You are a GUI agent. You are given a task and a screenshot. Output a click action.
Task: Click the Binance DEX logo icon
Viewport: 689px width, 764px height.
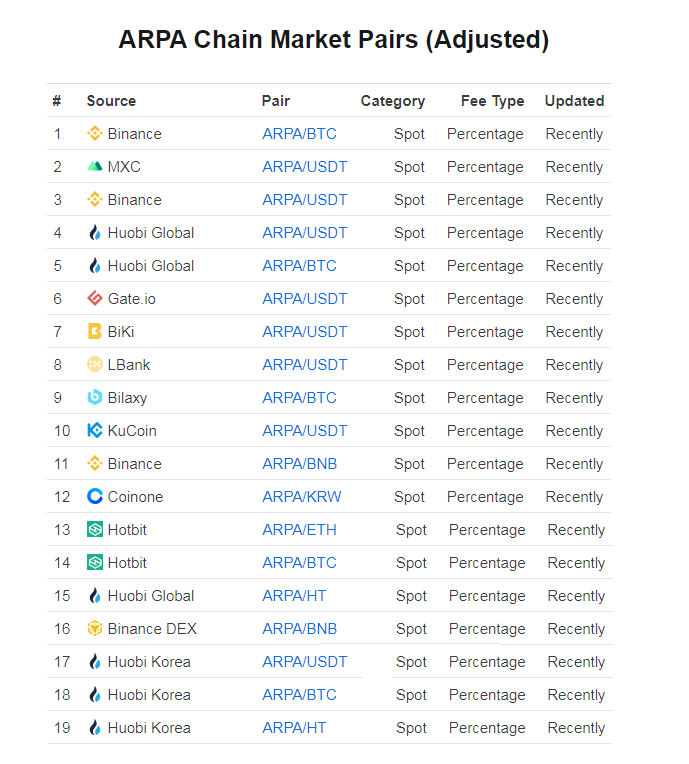95,629
